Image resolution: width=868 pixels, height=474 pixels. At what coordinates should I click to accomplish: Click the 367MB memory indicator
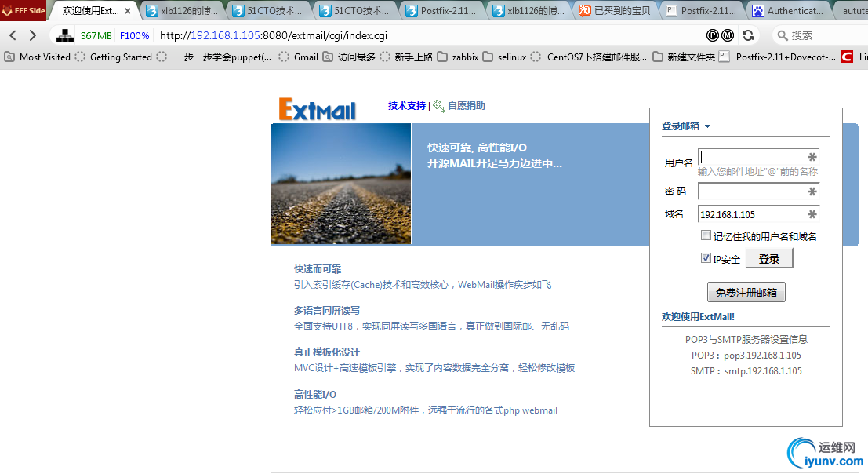(x=96, y=35)
